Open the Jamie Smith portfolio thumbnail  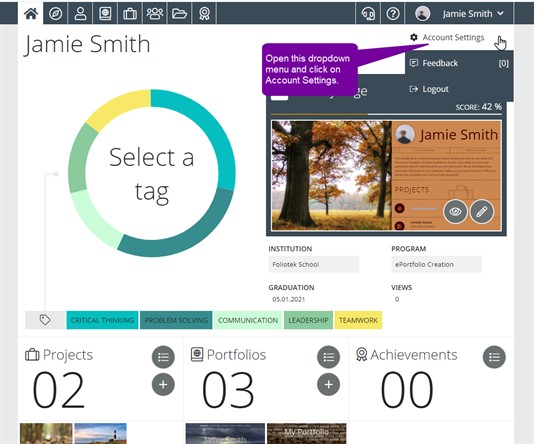(225, 433)
